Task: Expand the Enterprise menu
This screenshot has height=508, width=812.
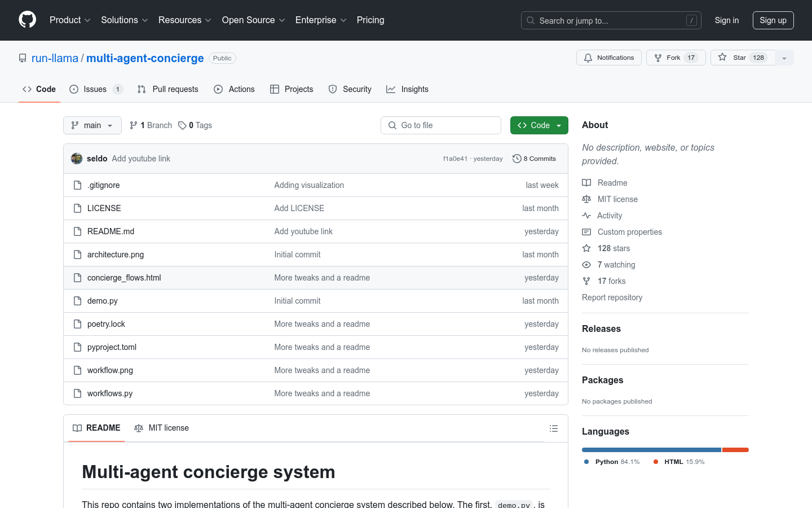Action: click(321, 20)
